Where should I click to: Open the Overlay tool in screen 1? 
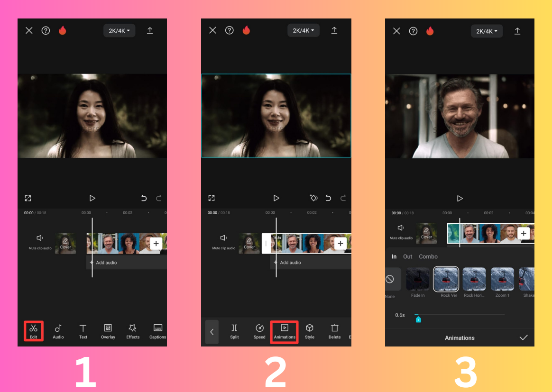pos(108,331)
